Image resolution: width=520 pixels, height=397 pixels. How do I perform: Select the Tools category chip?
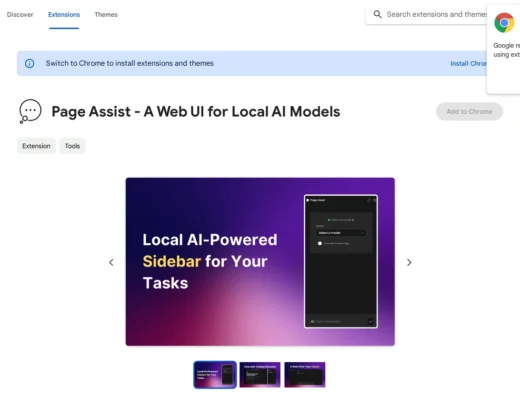tap(72, 146)
